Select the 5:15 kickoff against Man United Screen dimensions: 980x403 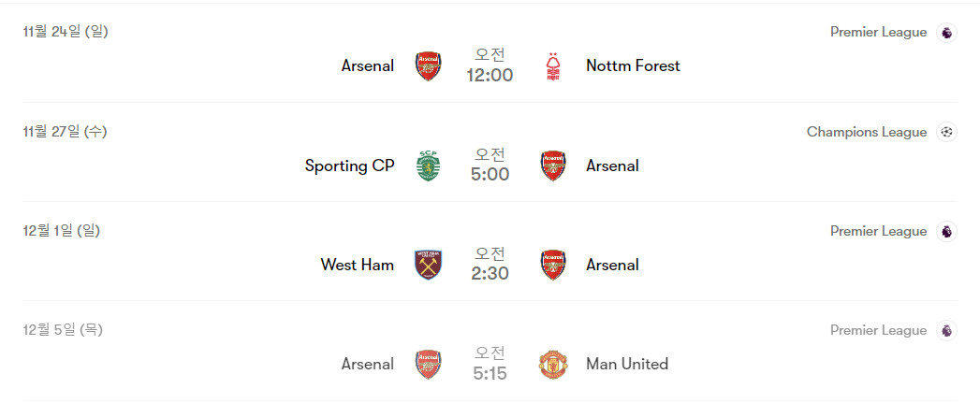490,373
